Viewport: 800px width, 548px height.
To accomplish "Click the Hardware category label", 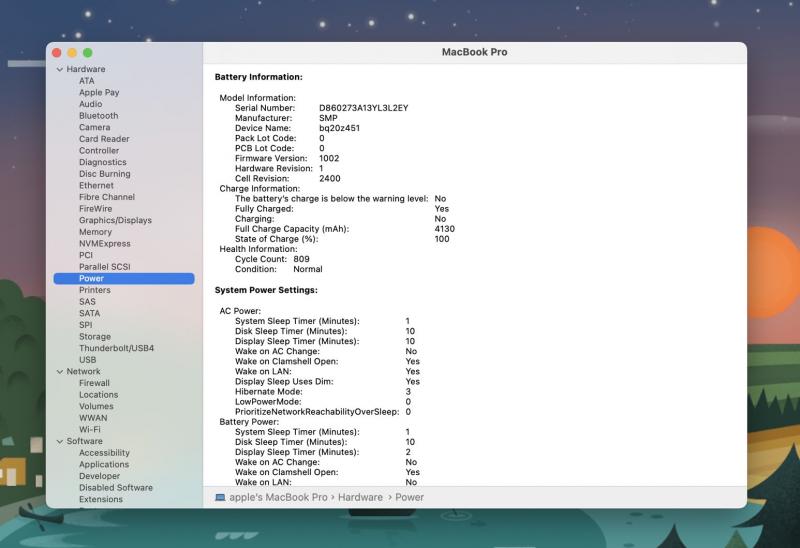I will pos(86,69).
